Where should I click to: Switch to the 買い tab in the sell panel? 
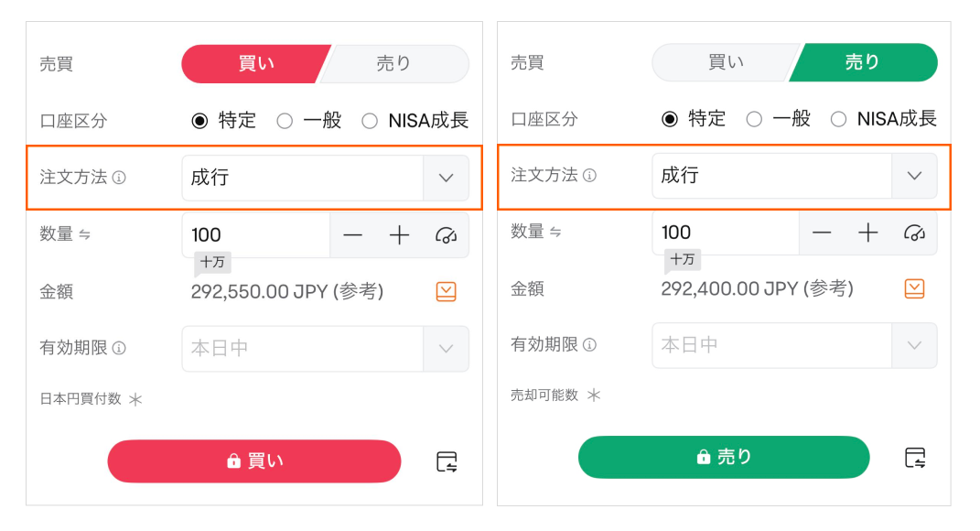coord(725,62)
